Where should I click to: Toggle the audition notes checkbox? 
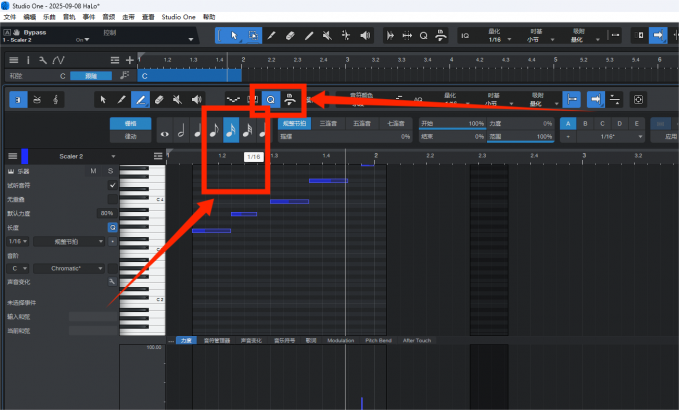pos(112,185)
